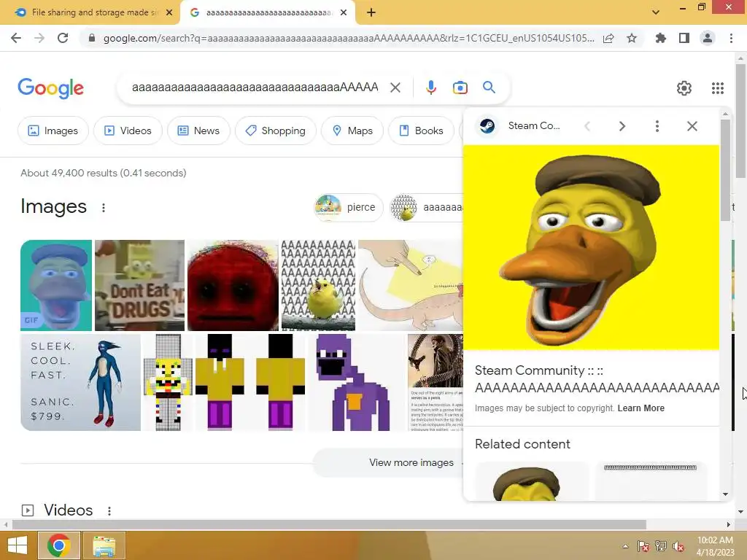
Task: Open the related duck-head image
Action: point(532,481)
